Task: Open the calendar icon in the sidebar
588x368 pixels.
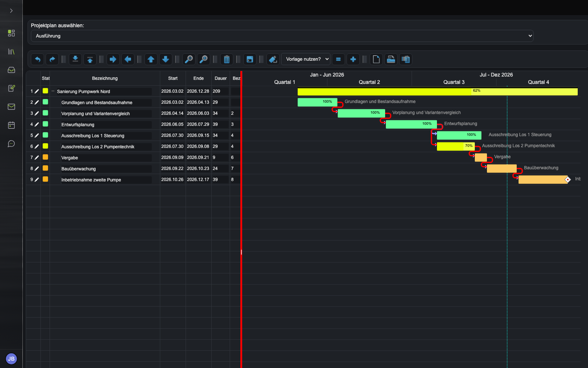Action: (x=11, y=125)
